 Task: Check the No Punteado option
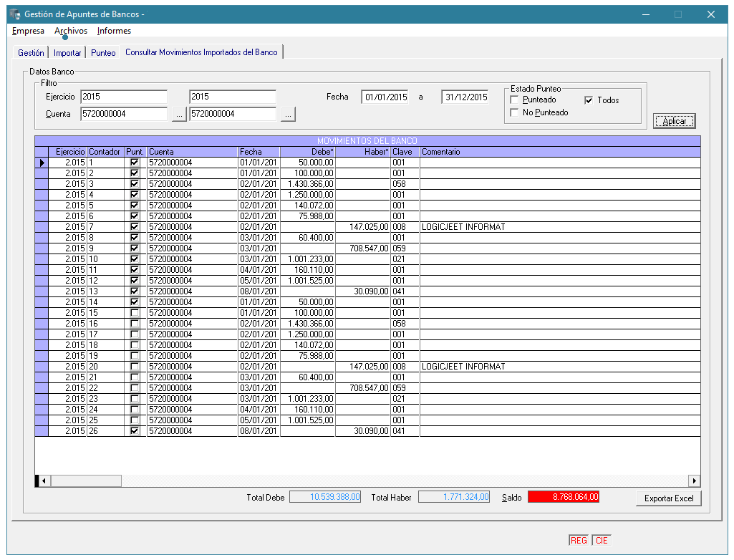[x=514, y=113]
